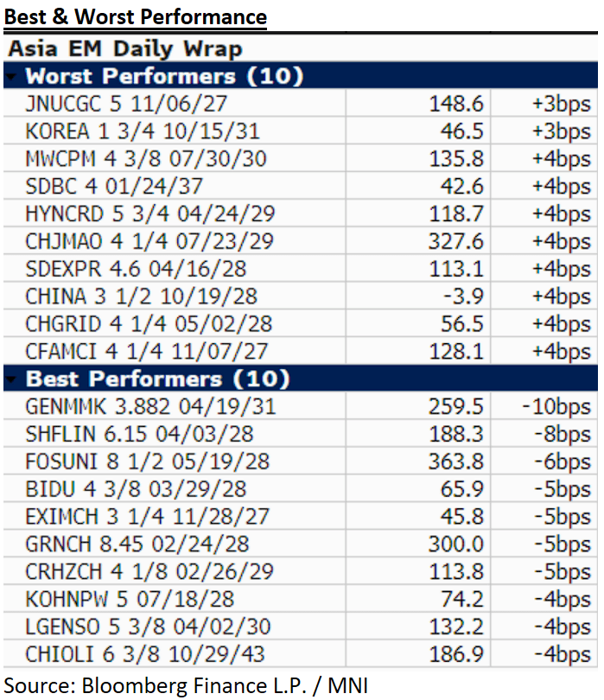Click the BIDU 4 3/8 03/29/28 entry
Screen dimensions: 604x700
point(135,489)
